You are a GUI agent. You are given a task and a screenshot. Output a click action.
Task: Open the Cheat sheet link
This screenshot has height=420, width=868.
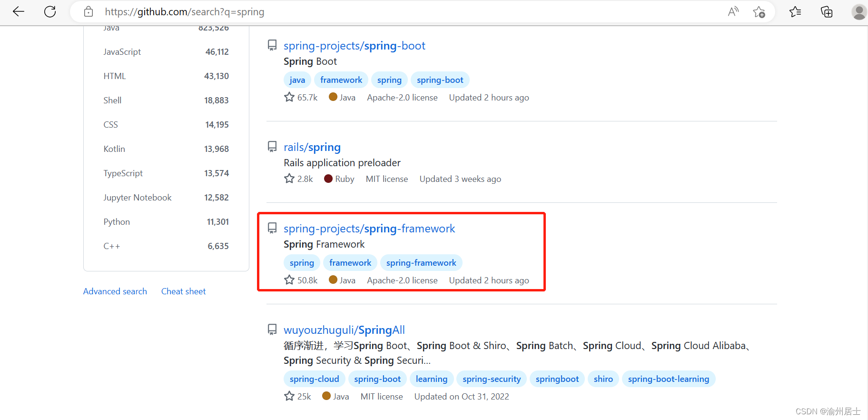click(x=184, y=291)
